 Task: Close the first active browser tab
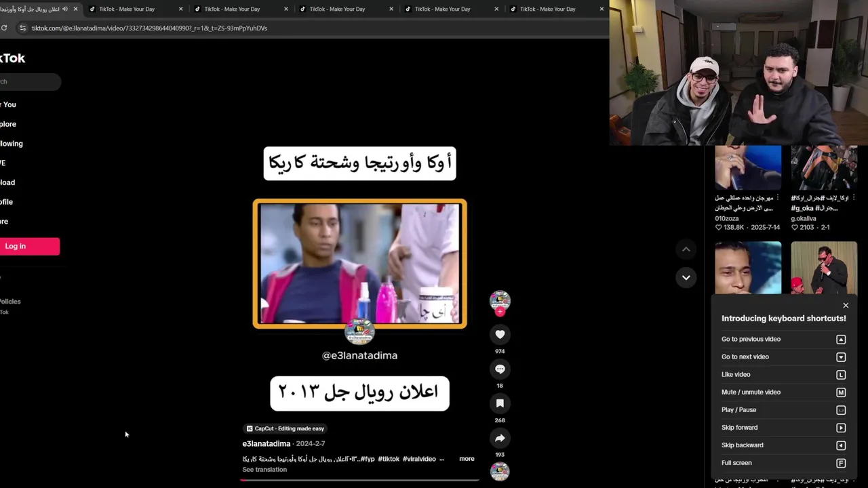point(75,9)
